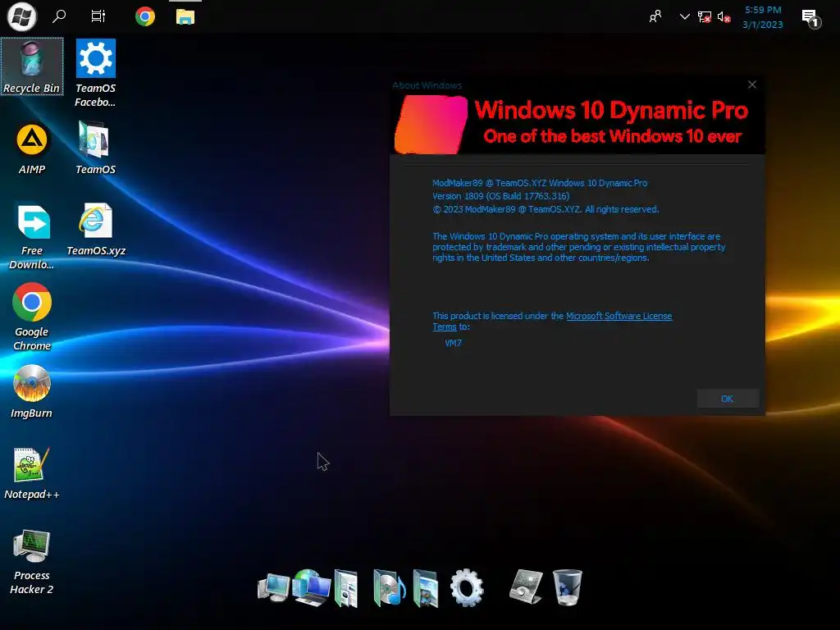
Task: Open Network globe icon in dock
Action: click(x=313, y=587)
